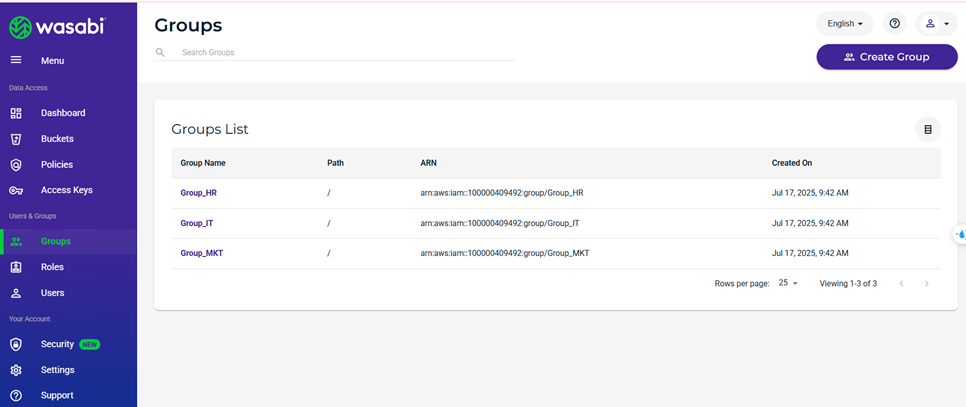Open Rows per page dropdown
The height and width of the screenshot is (407, 966).
coord(789,283)
